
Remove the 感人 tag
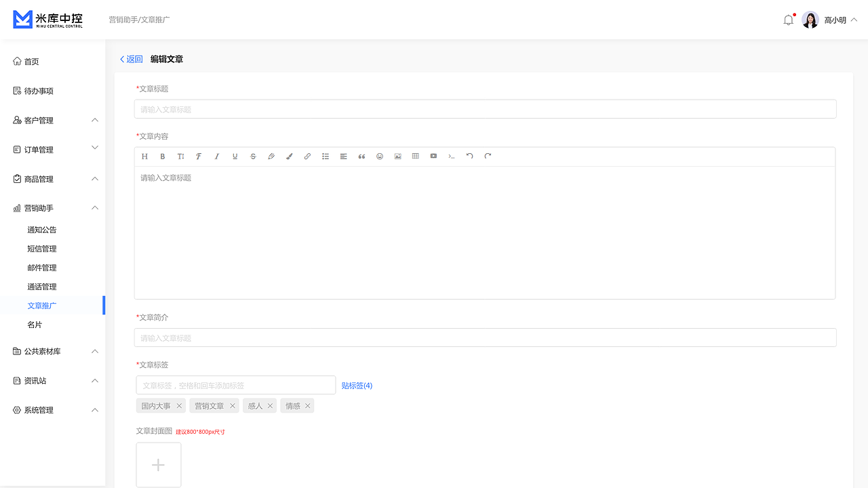[270, 406]
